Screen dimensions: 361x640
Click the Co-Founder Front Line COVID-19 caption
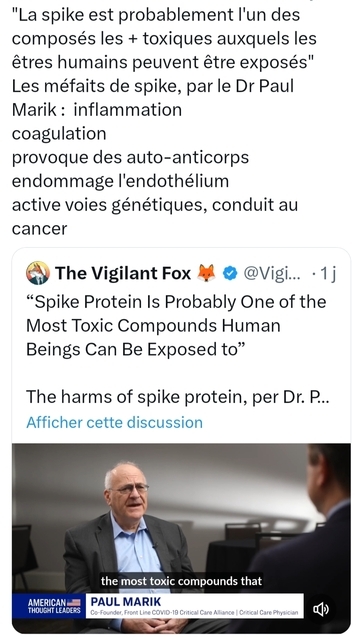click(x=194, y=612)
